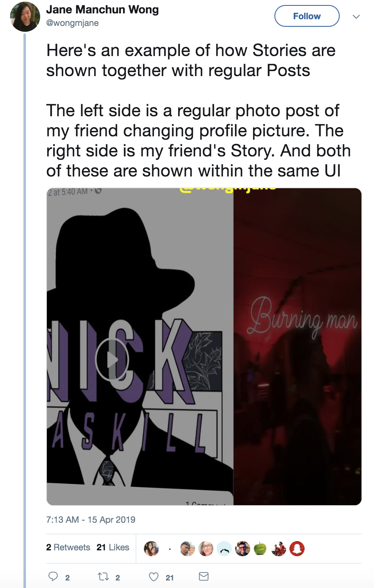Open the 7:13 AM - 15 Apr 2019 timestamp

91,520
